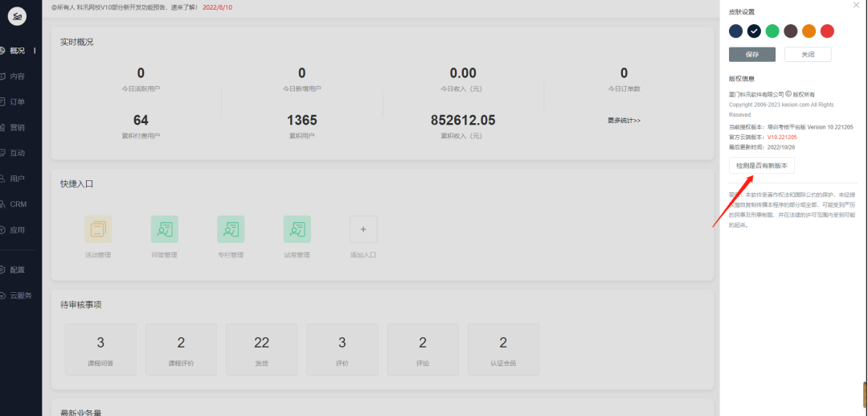This screenshot has width=868, height=416.
Task: Open the 评论 pending card showing 2
Action: click(x=423, y=349)
